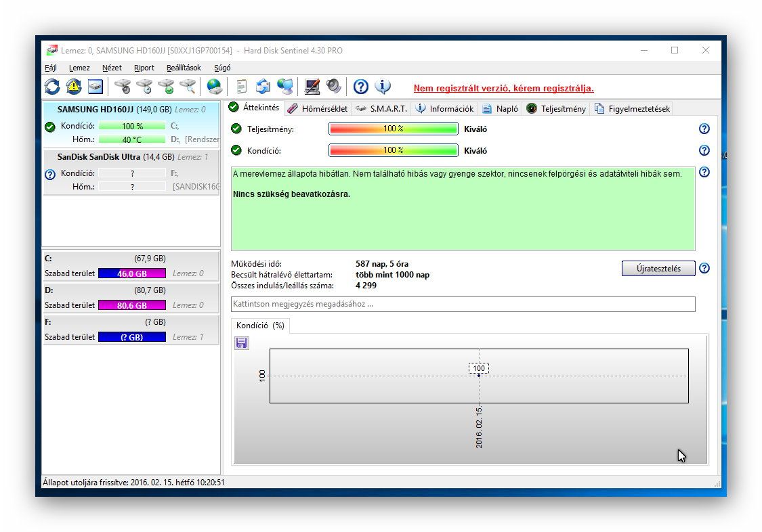Select the SanDisk SanDisk Ultra disk entry
The height and width of the screenshot is (532, 762).
[x=131, y=172]
